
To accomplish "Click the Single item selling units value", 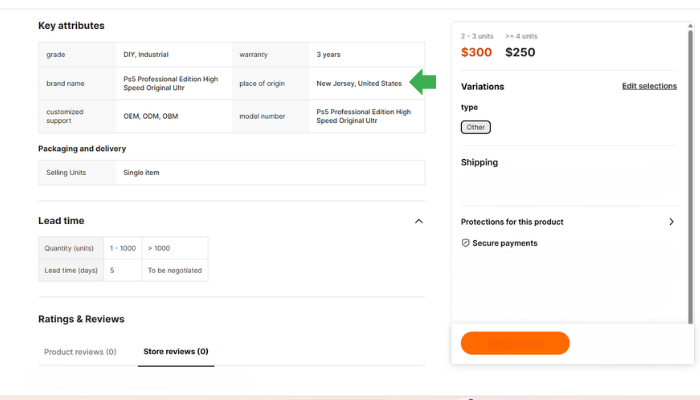I will (141, 172).
